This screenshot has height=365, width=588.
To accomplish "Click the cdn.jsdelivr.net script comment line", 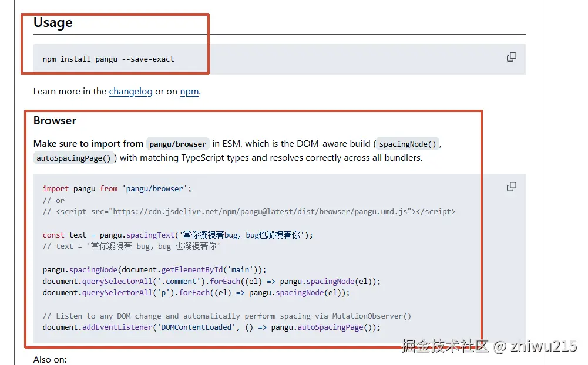I will 249,212.
